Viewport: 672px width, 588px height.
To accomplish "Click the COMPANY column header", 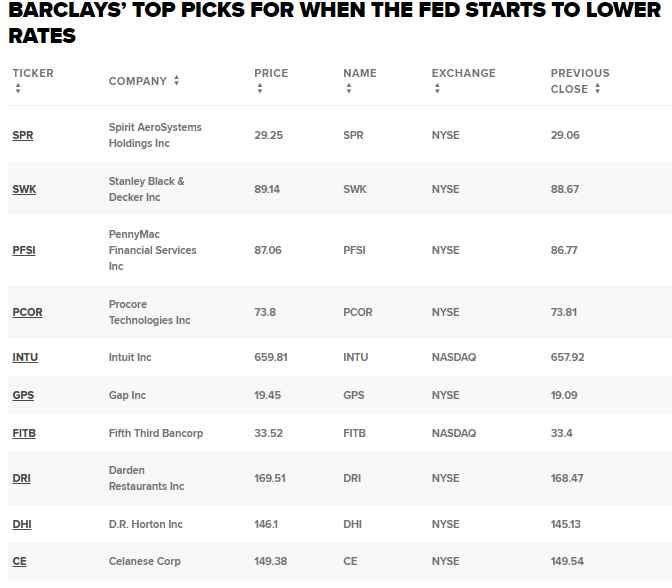I will 138,81.
